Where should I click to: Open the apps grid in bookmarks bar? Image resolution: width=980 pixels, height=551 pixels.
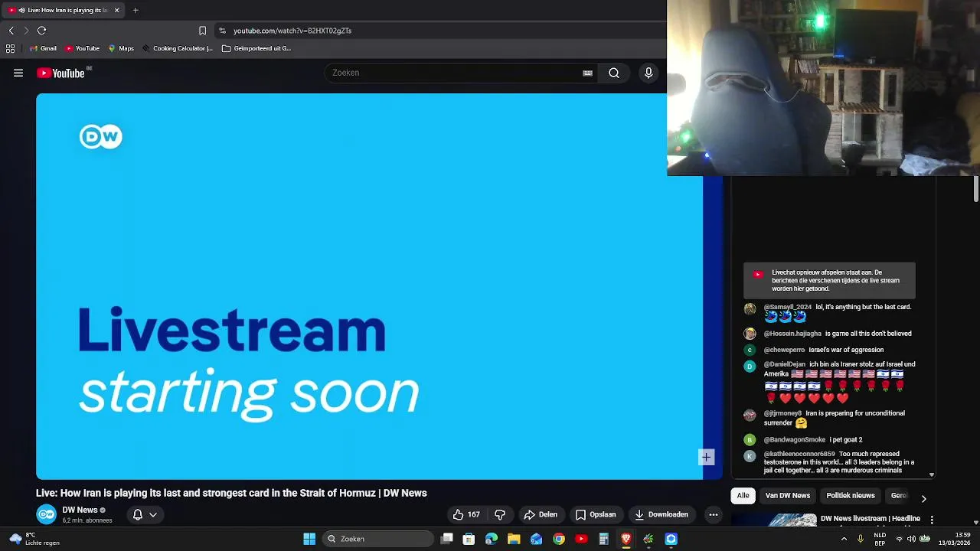pos(10,48)
